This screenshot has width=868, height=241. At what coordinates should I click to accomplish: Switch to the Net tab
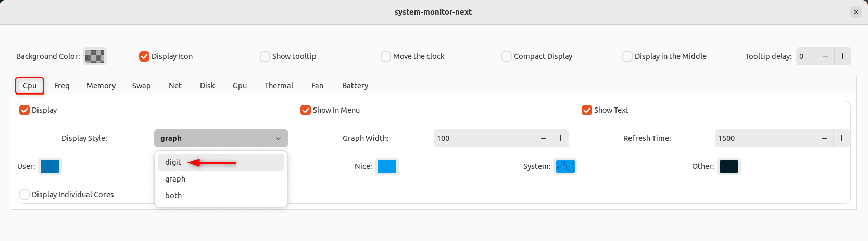pos(175,86)
